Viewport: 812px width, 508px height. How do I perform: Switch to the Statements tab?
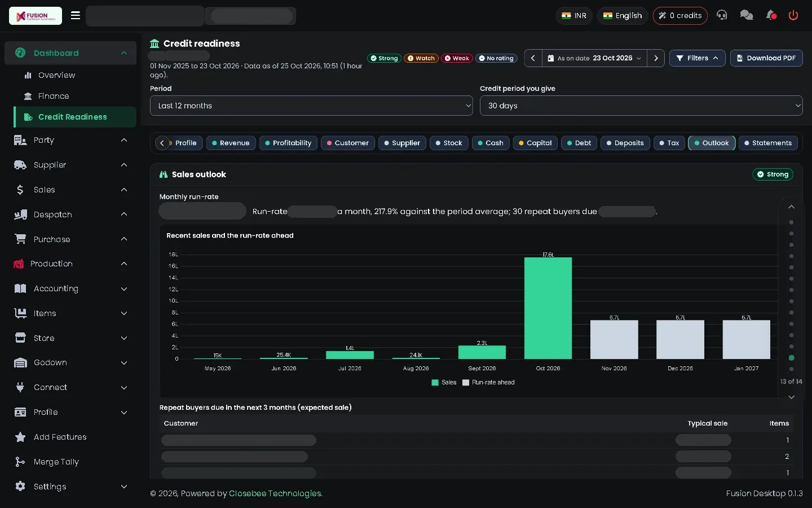768,143
